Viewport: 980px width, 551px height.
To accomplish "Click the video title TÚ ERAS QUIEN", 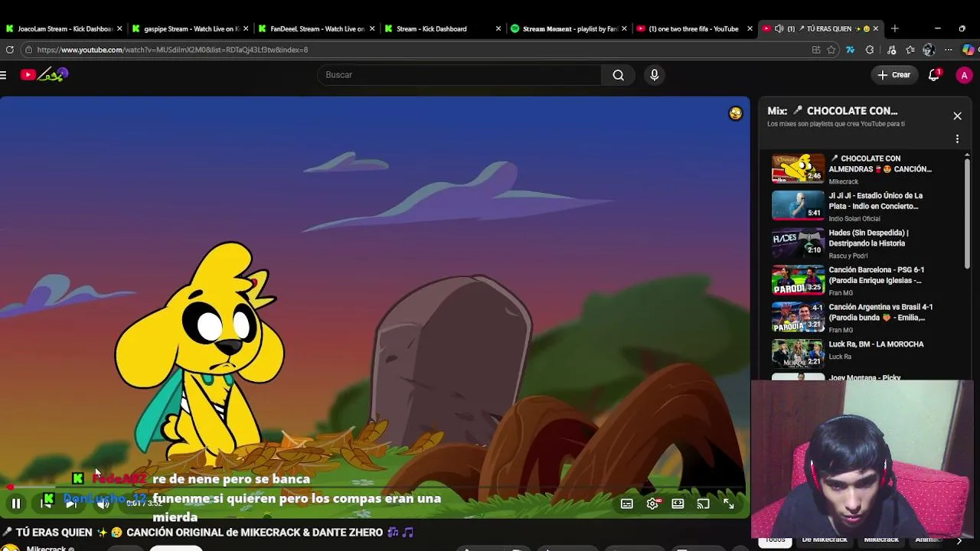I will [x=207, y=532].
